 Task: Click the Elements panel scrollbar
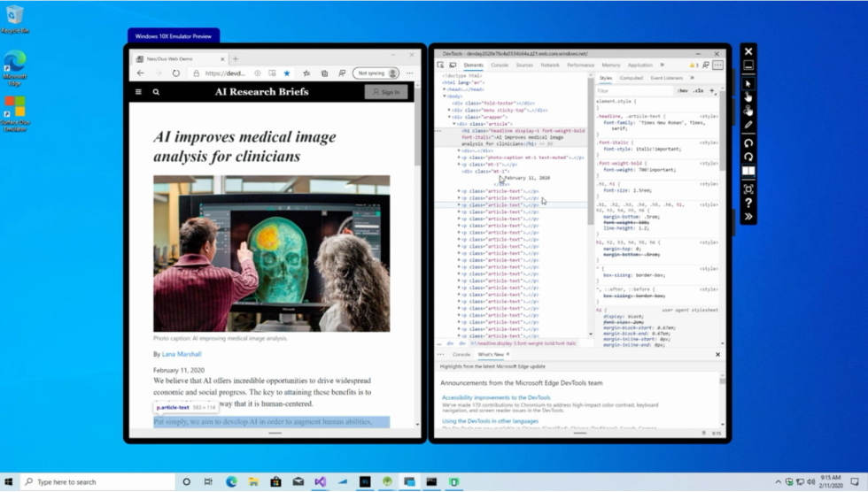pos(590,152)
